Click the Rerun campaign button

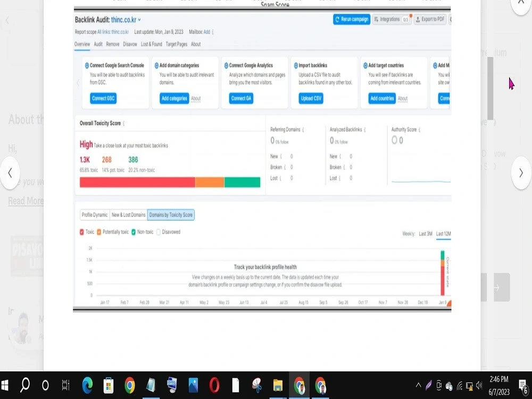pyautogui.click(x=352, y=19)
